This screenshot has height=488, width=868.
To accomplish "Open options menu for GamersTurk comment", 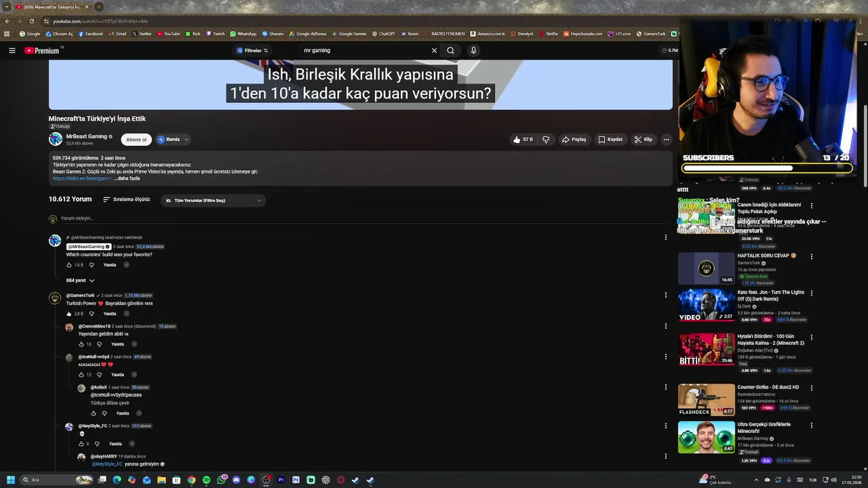I will (666, 295).
